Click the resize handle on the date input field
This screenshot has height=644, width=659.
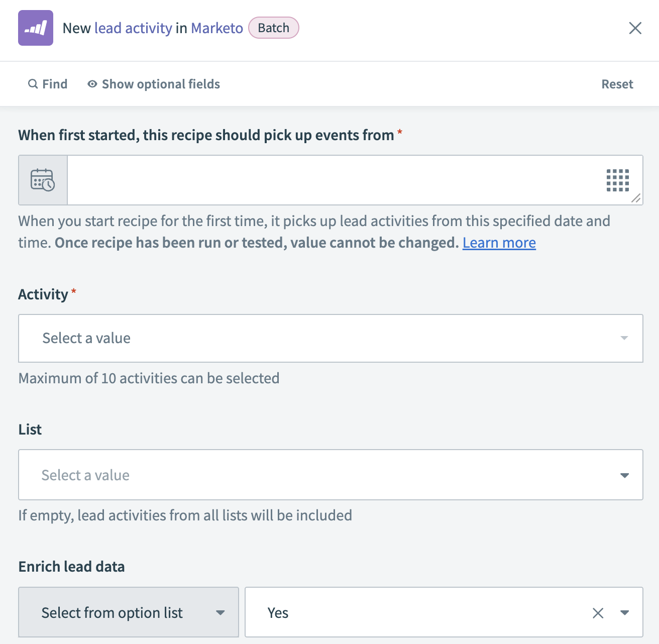(x=636, y=200)
